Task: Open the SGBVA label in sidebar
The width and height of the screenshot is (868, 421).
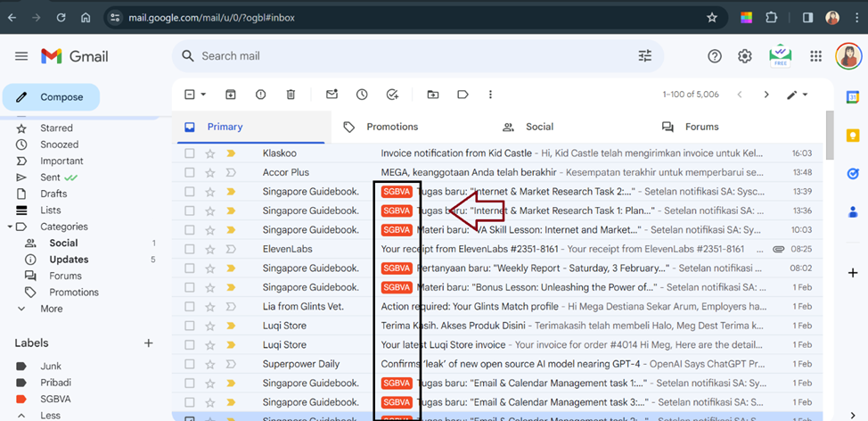Action: click(55, 399)
